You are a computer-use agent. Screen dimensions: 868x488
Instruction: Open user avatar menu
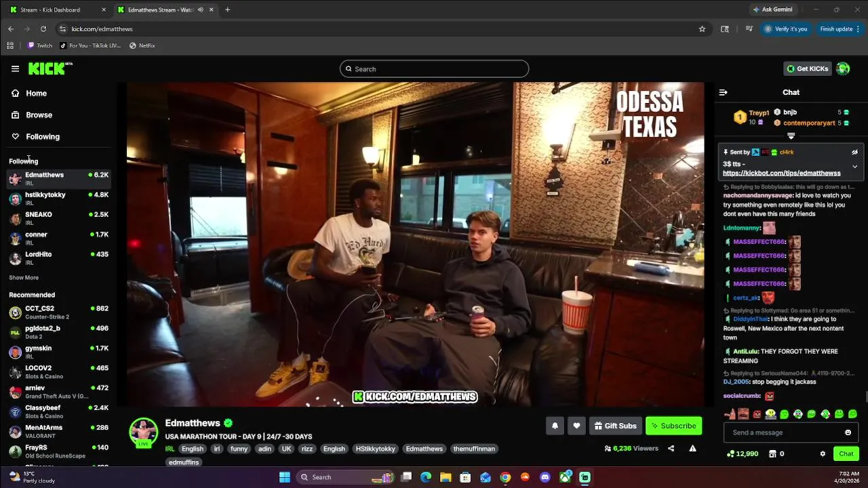(843, 68)
